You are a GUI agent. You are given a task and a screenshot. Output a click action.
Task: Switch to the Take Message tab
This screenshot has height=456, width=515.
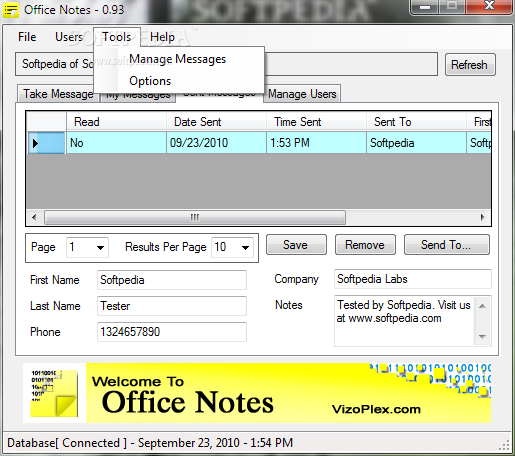tap(58, 94)
